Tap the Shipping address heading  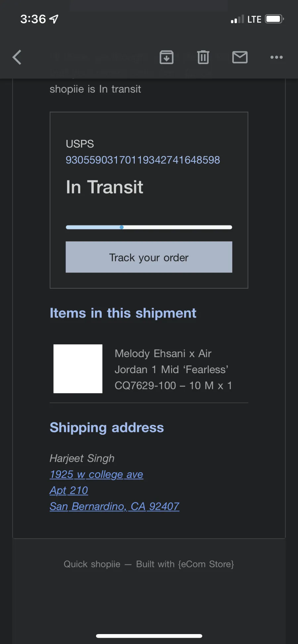[x=107, y=427]
